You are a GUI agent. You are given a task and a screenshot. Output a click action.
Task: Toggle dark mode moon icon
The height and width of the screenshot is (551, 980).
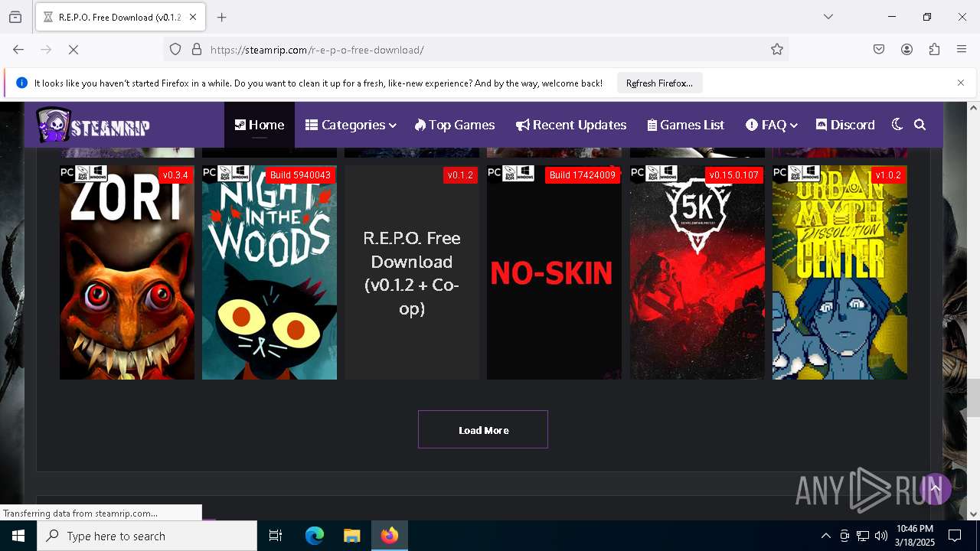pyautogui.click(x=897, y=125)
